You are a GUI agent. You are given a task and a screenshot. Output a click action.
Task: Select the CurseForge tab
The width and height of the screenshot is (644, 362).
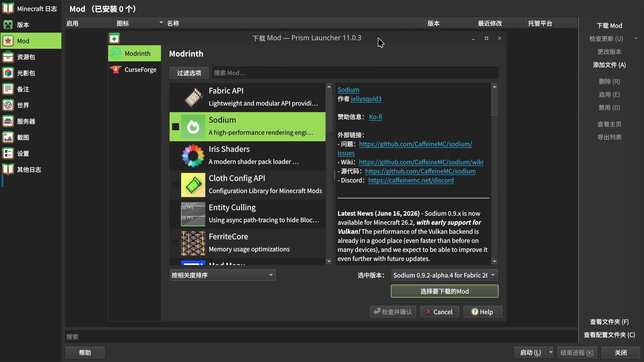click(x=135, y=69)
